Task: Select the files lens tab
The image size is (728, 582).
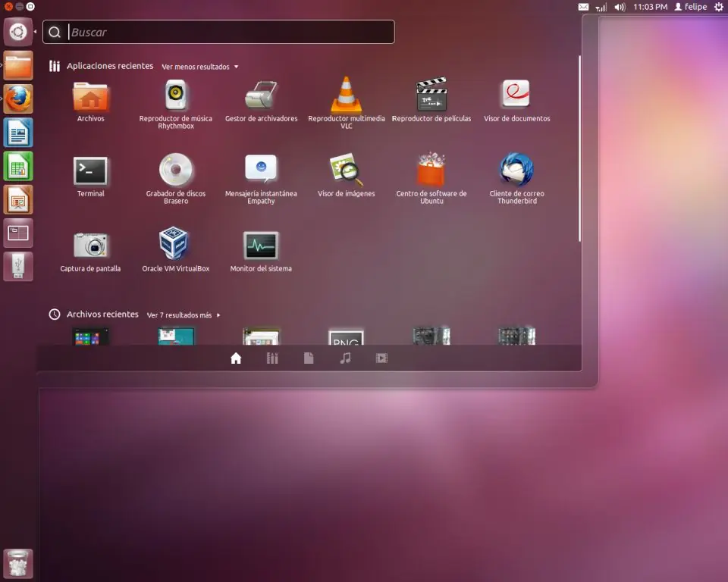Action: click(309, 358)
